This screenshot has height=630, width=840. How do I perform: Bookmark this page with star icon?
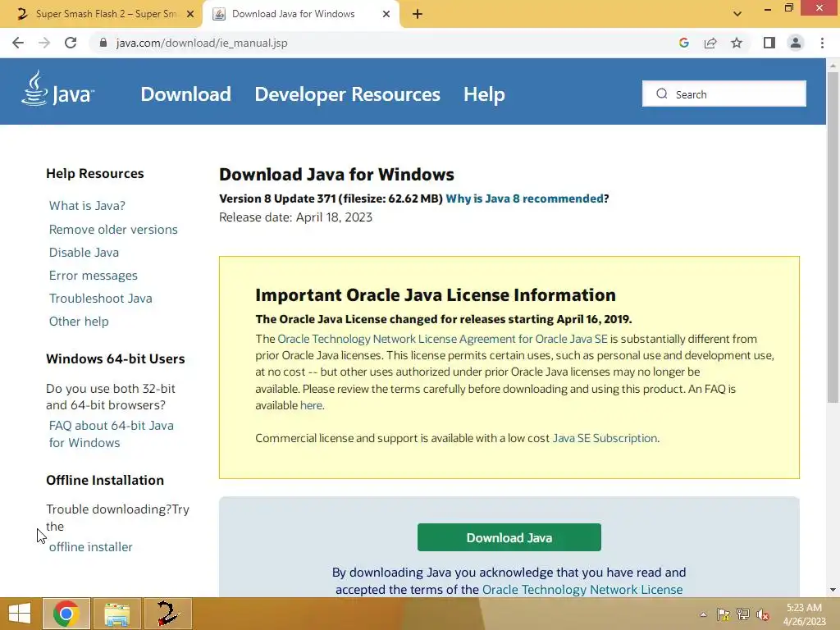tap(737, 43)
